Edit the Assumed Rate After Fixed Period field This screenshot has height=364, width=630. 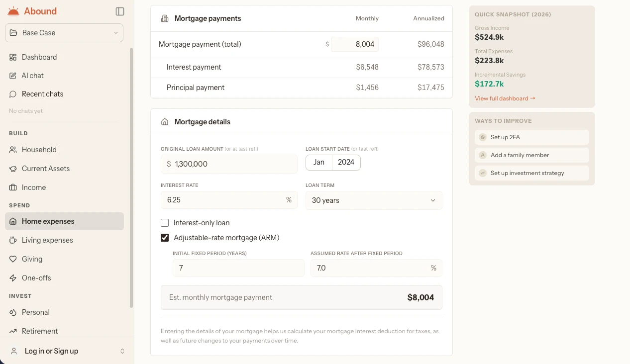click(x=376, y=268)
